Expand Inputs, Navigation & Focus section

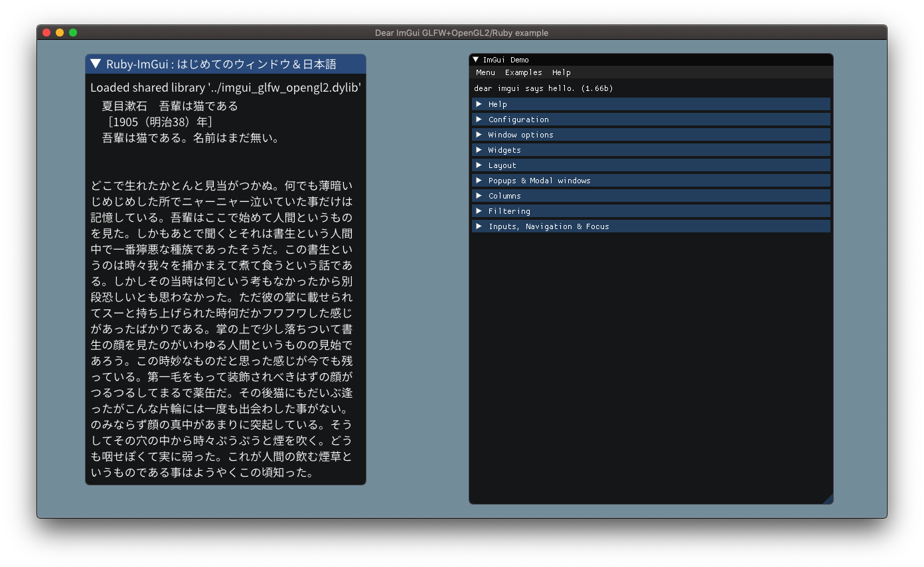pos(651,226)
